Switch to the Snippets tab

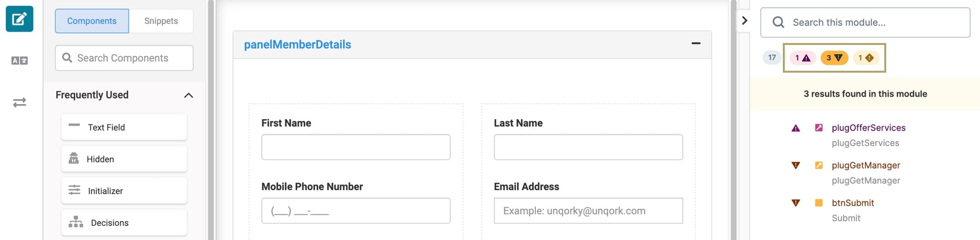tap(161, 21)
